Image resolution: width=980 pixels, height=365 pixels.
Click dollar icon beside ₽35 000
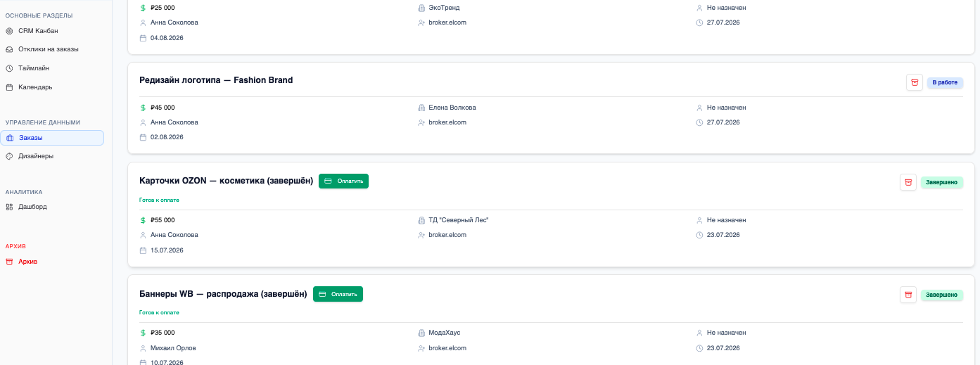click(x=143, y=333)
